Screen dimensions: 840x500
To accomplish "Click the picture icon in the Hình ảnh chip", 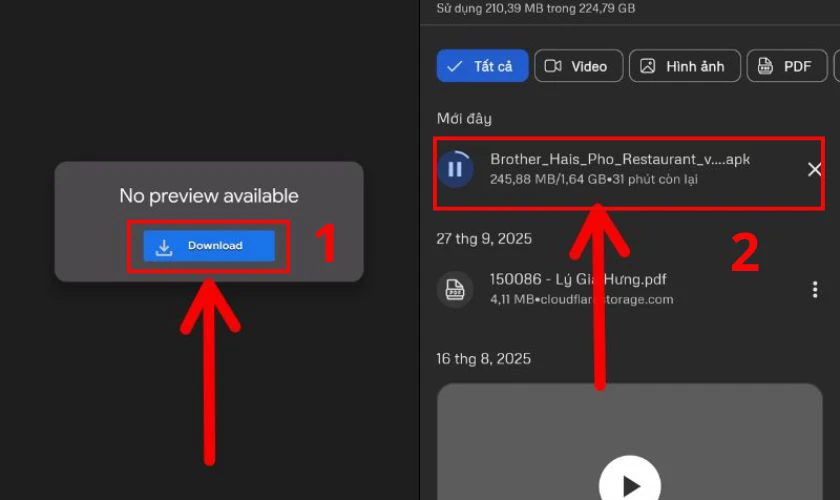I will (648, 66).
